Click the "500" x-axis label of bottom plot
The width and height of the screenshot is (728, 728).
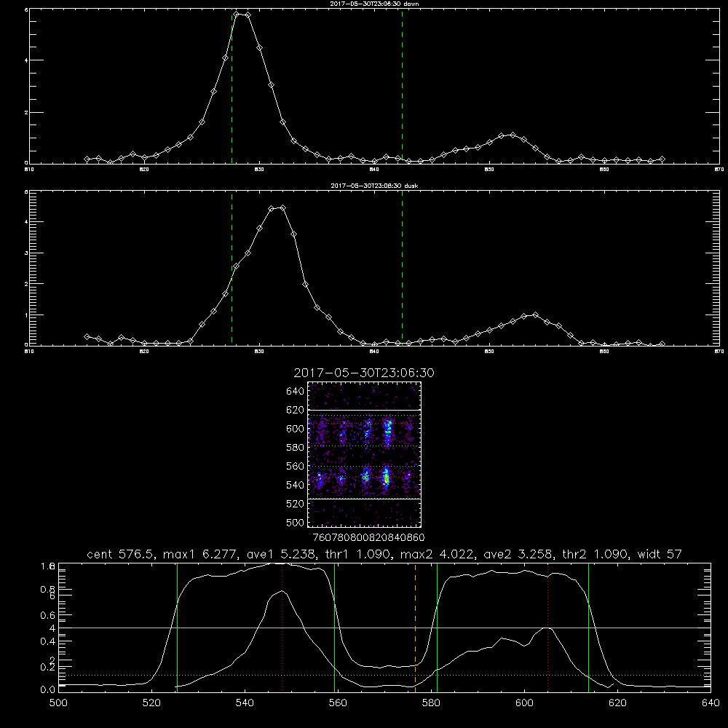pos(58,703)
